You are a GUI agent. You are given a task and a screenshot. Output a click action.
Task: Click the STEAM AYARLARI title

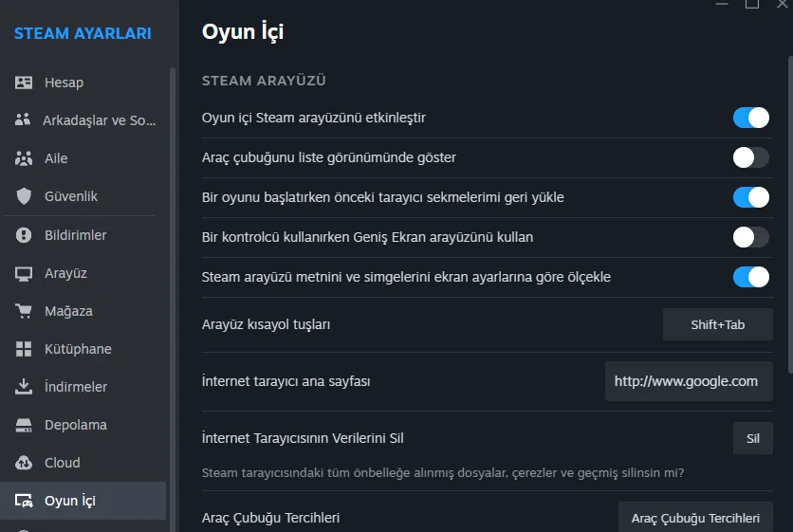point(83,33)
